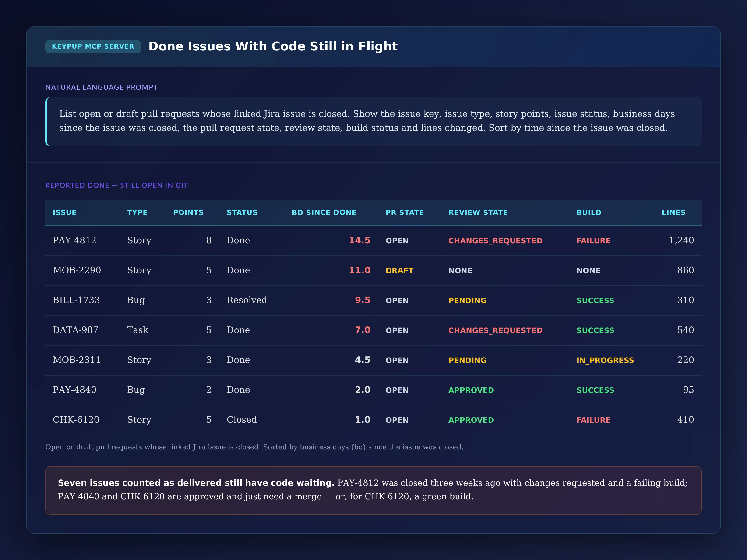Sort by the STATUS column header

pyautogui.click(x=242, y=213)
